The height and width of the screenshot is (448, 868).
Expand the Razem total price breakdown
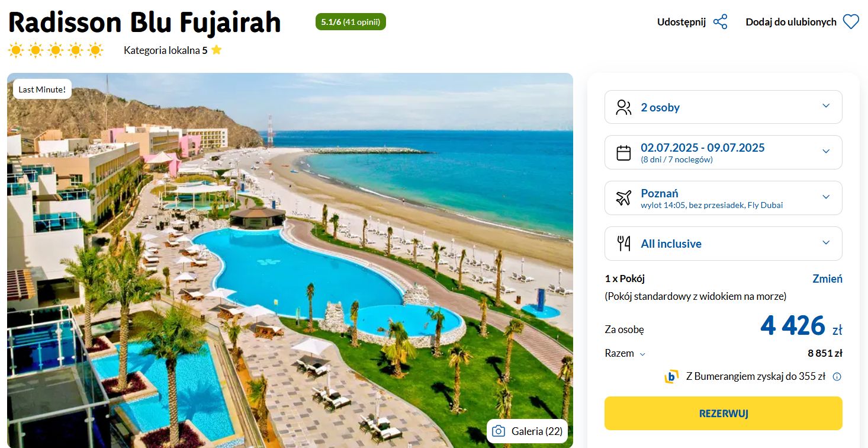coord(625,353)
